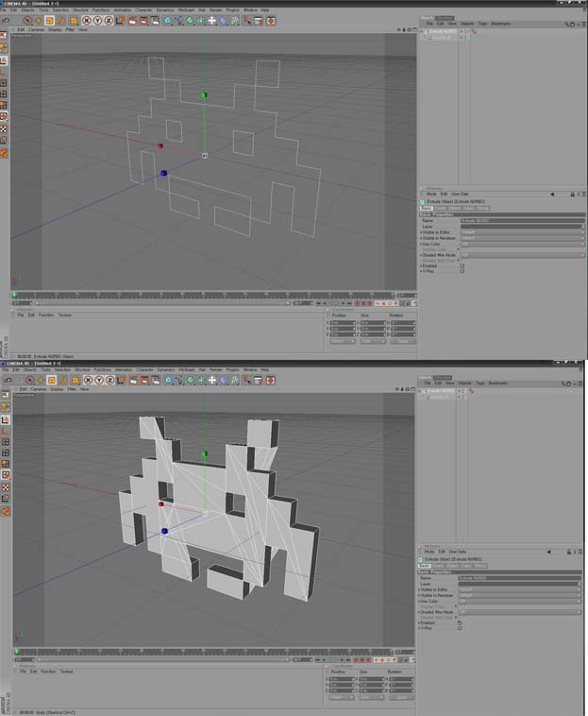Image resolution: width=588 pixels, height=716 pixels.
Task: Click play button in top timeline controls
Action: (x=337, y=303)
